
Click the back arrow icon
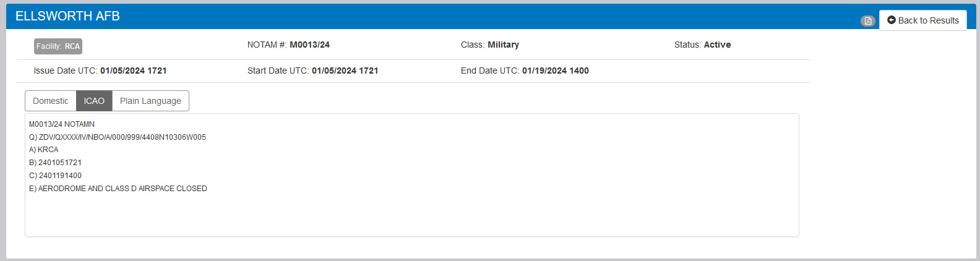tap(892, 20)
